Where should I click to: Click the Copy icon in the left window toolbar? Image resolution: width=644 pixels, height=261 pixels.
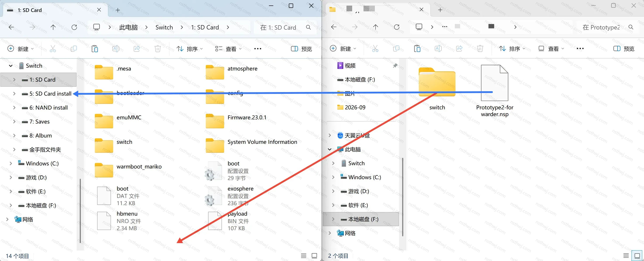74,49
